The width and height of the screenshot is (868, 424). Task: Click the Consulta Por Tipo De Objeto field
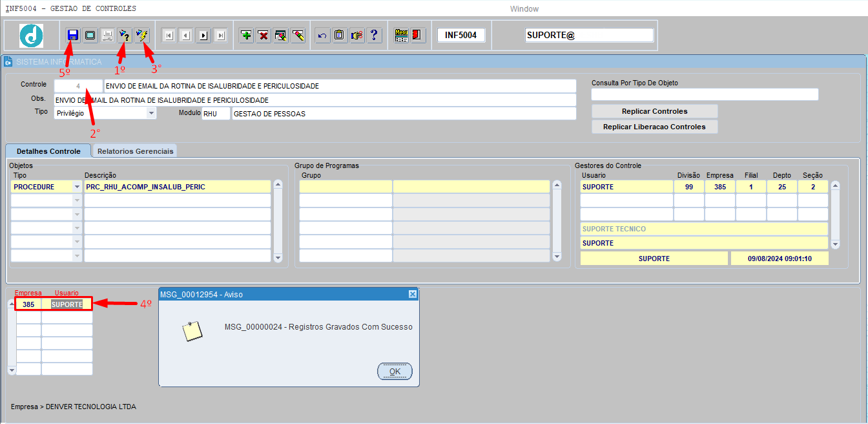tap(705, 94)
